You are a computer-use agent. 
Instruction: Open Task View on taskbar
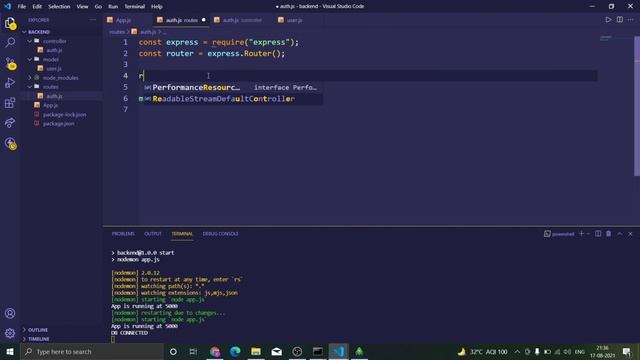click(x=193, y=351)
